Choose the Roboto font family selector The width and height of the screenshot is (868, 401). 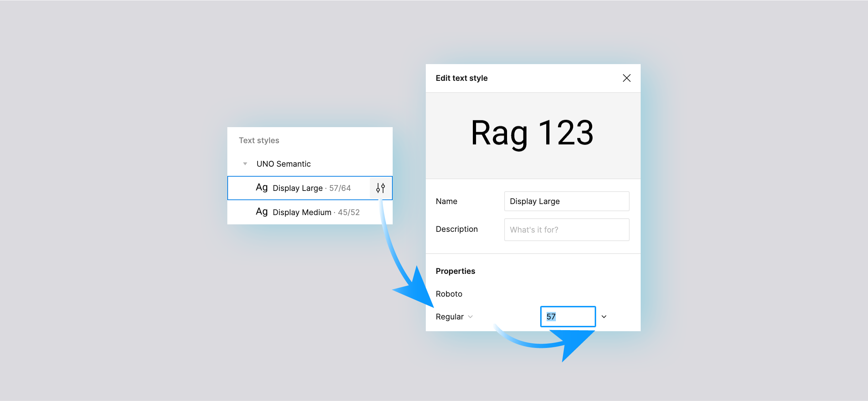pyautogui.click(x=449, y=294)
